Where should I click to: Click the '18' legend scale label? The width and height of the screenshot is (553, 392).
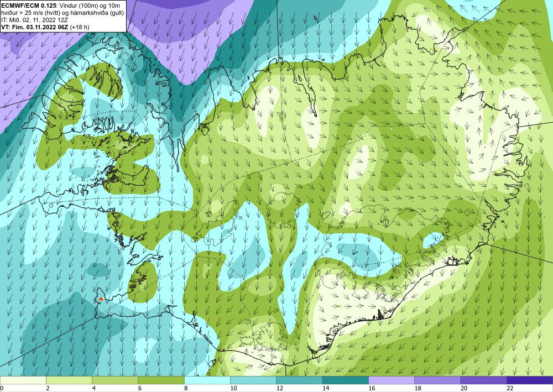click(x=418, y=388)
